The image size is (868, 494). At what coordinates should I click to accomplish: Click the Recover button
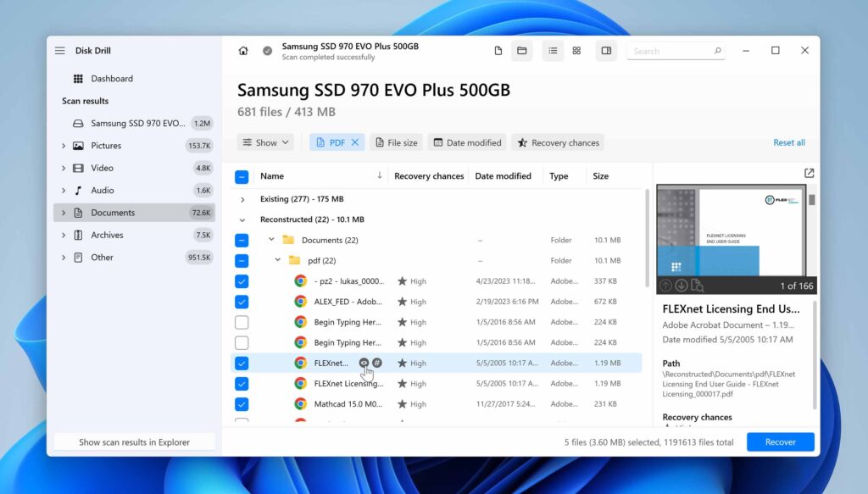coord(779,441)
